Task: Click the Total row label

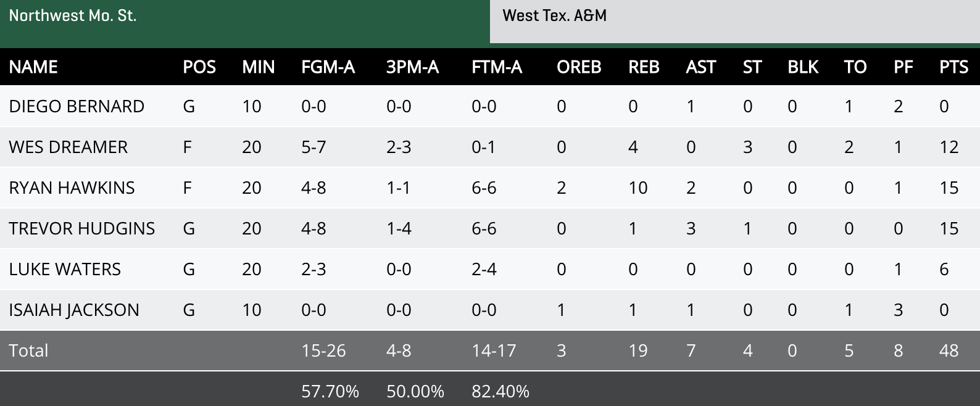Action: (29, 350)
